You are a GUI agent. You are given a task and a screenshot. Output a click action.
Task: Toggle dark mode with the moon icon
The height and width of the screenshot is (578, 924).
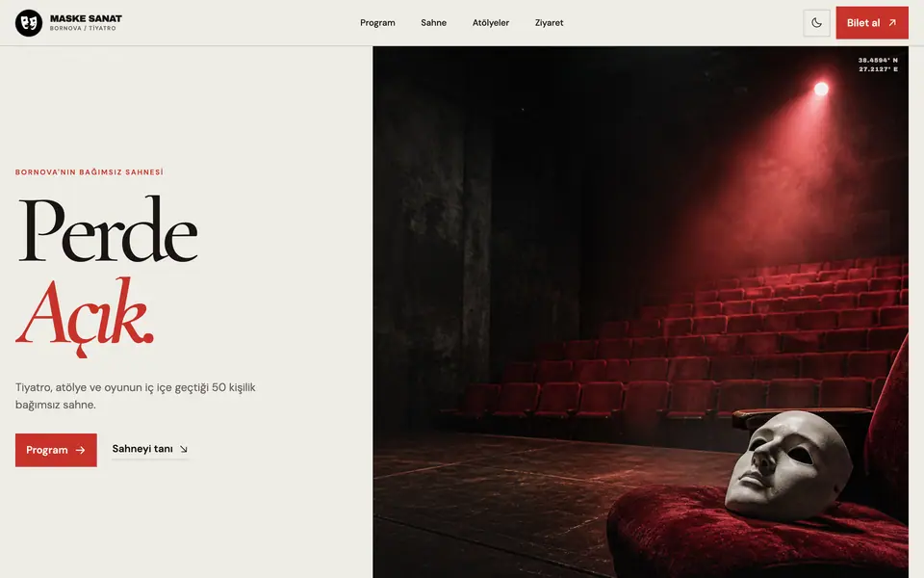pos(816,23)
